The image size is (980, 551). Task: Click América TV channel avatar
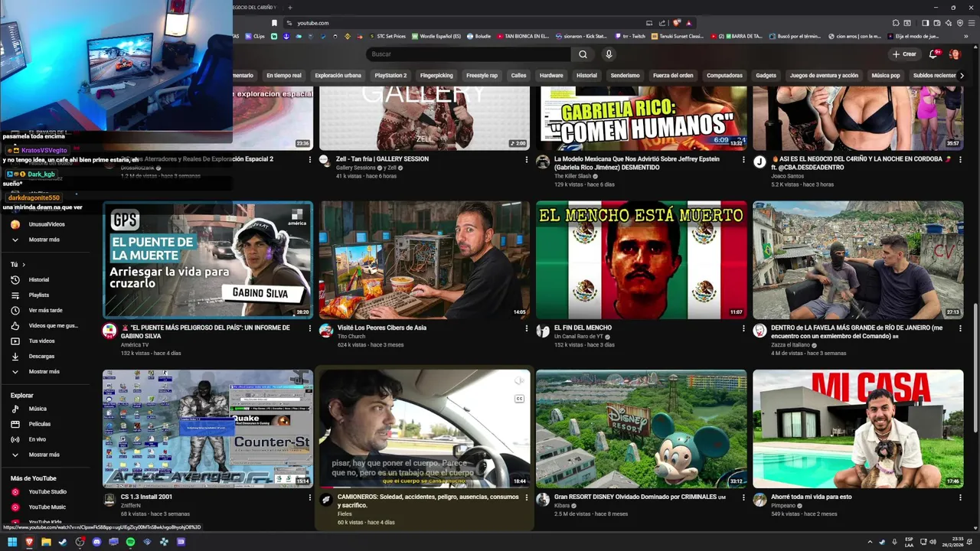click(x=109, y=331)
